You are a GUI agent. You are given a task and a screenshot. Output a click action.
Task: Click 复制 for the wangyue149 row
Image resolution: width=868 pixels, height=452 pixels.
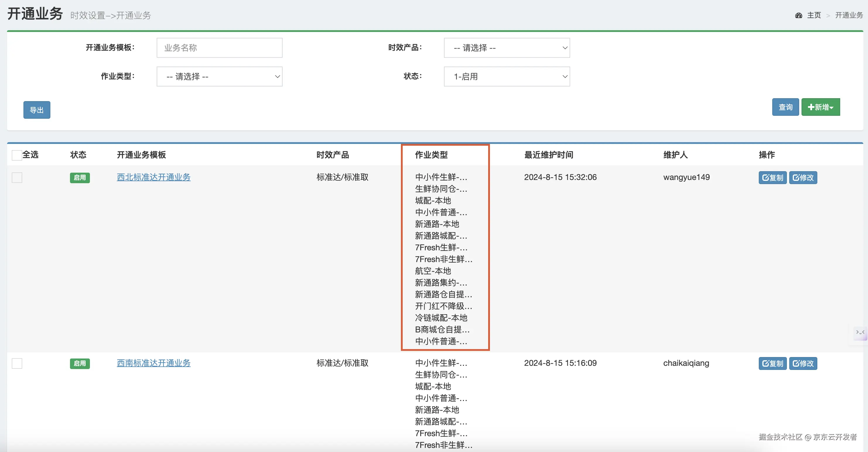773,177
